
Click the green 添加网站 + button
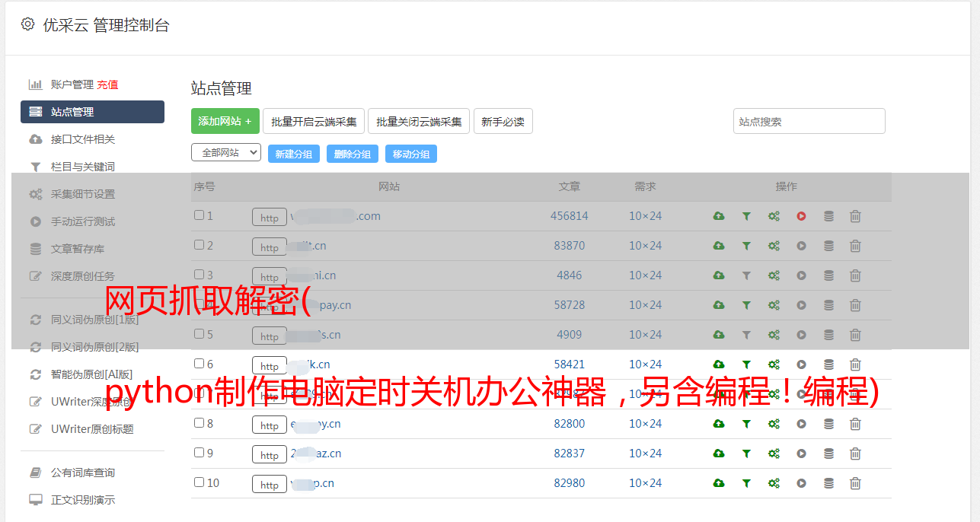pos(225,121)
